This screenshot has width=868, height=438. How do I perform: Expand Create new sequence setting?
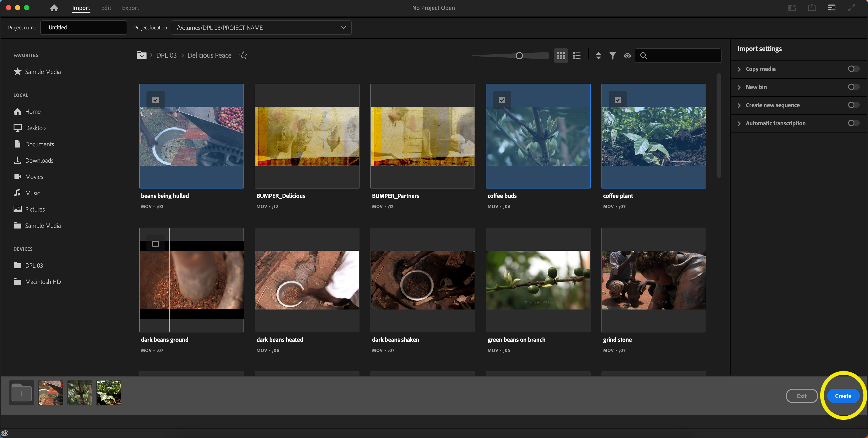pos(739,105)
